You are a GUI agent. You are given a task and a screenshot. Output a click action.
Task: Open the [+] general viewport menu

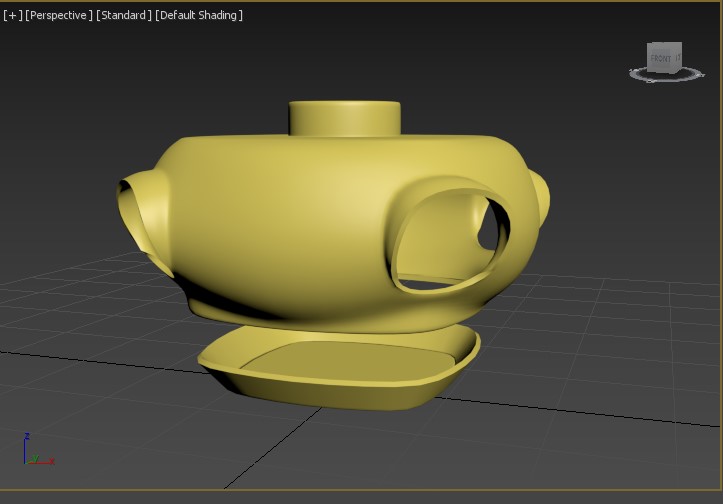point(12,15)
